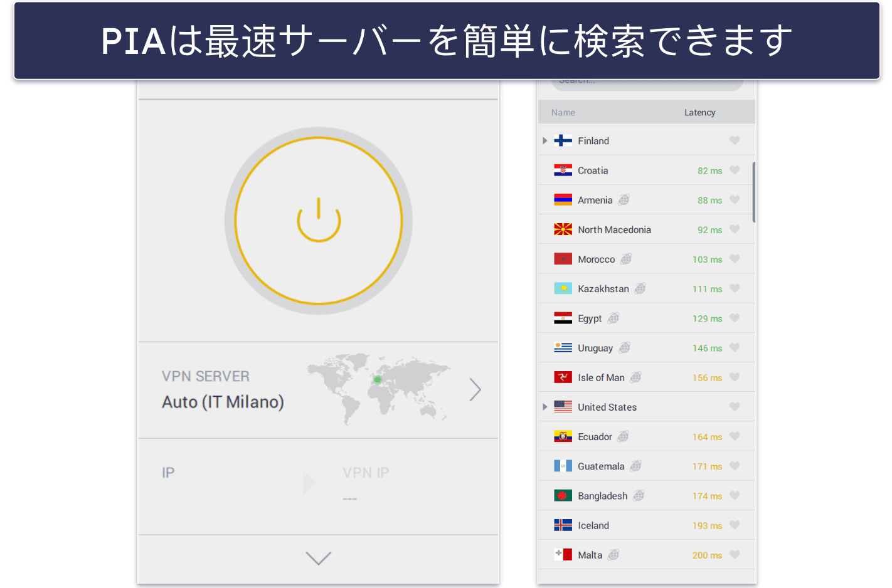
Task: Favorite Finland with heart icon
Action: click(x=735, y=140)
